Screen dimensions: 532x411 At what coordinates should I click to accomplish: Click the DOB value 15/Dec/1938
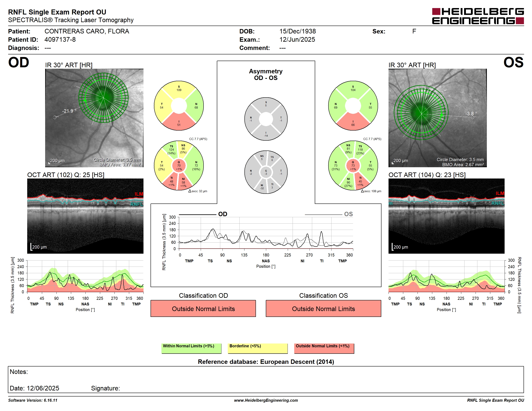pos(297,31)
